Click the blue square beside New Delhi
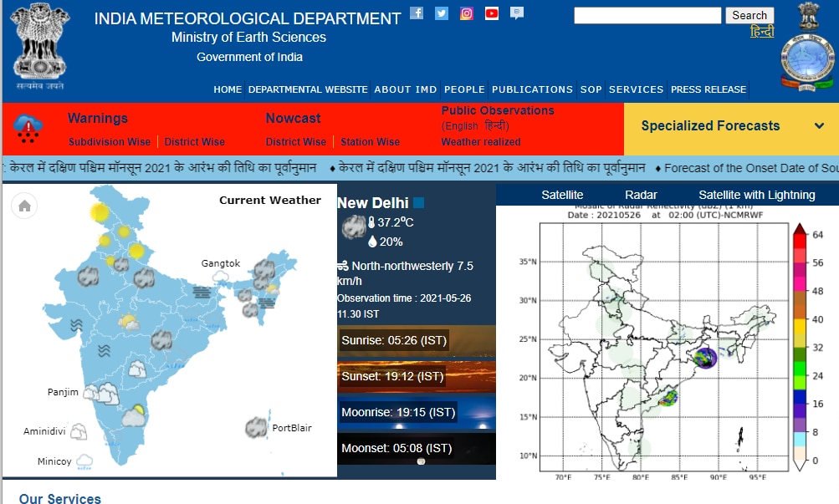The image size is (839, 504). [x=419, y=203]
